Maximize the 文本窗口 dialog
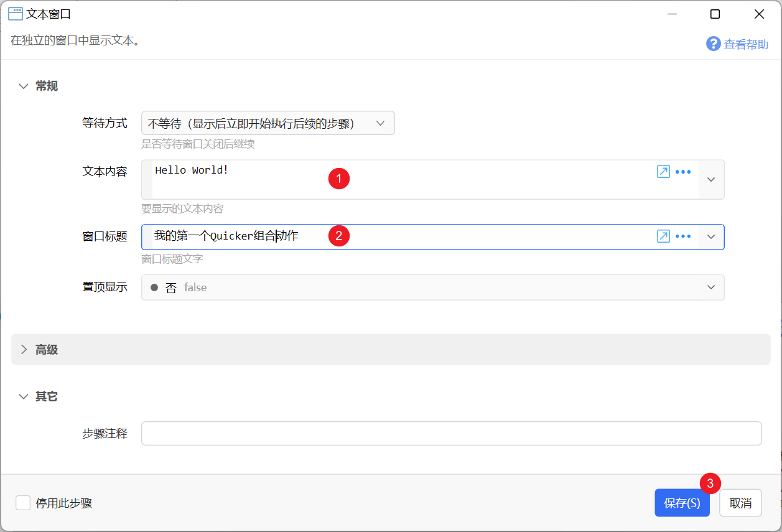The width and height of the screenshot is (782, 532). point(715,14)
